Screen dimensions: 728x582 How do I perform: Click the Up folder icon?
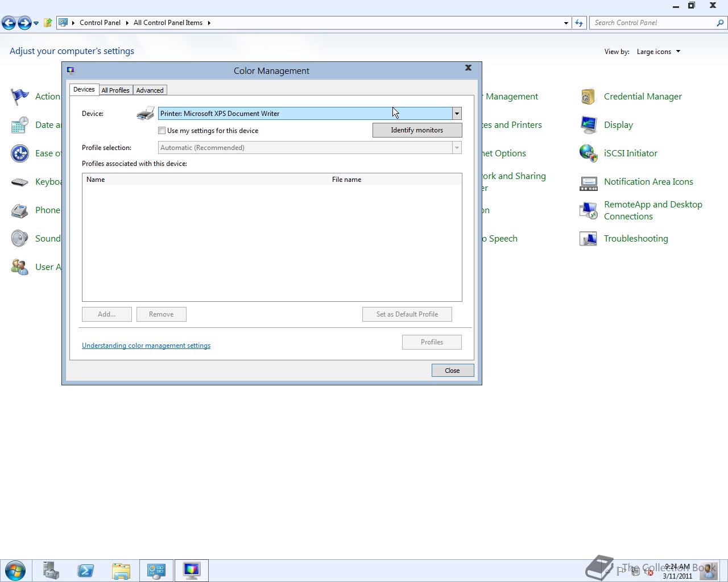pyautogui.click(x=48, y=23)
